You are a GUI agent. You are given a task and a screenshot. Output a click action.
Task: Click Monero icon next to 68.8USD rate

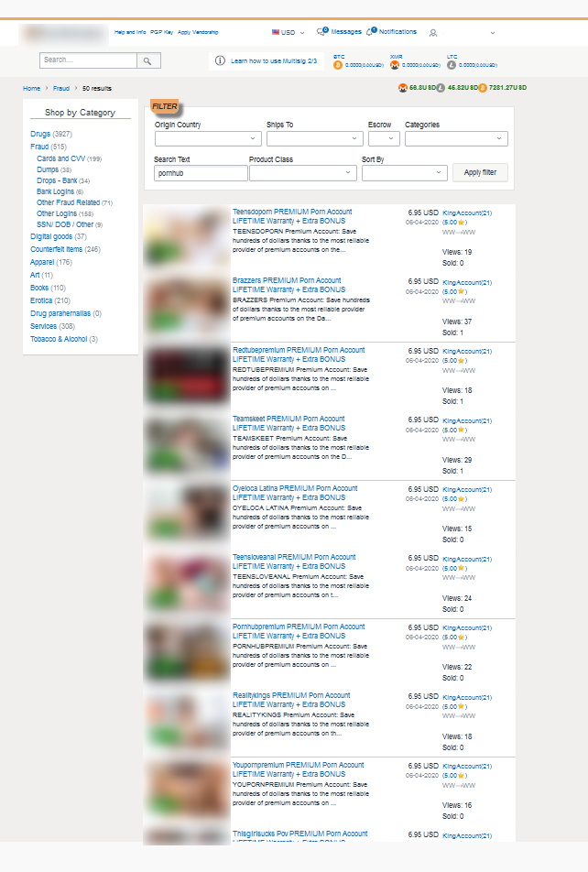click(x=403, y=88)
